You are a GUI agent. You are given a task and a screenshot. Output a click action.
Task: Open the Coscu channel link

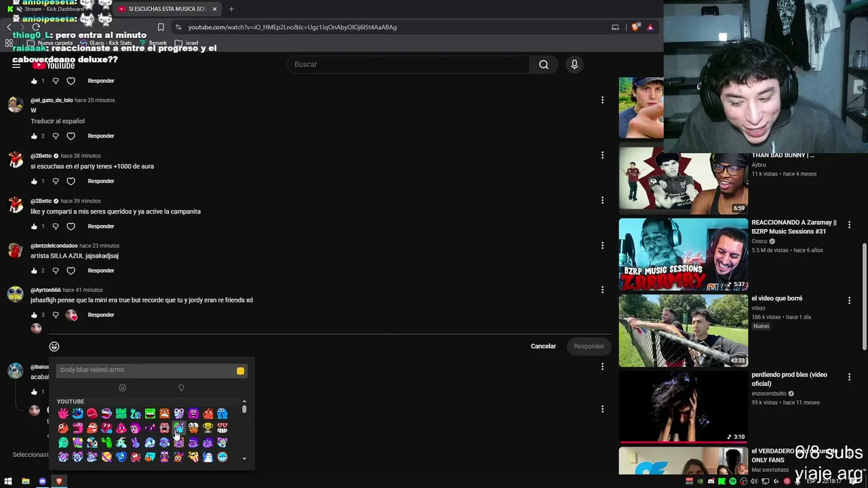[759, 241]
